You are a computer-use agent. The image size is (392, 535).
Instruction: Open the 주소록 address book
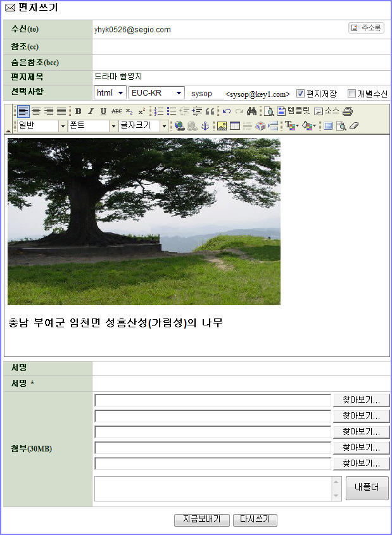point(366,28)
